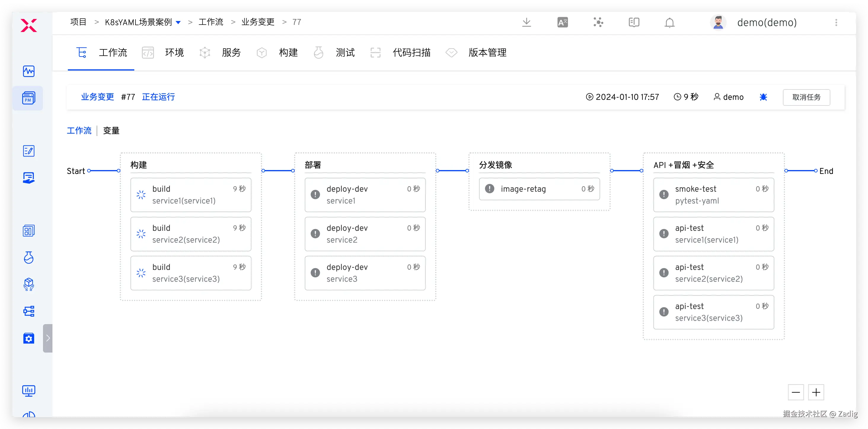
Task: Click the blue debug bug icon
Action: (x=763, y=97)
